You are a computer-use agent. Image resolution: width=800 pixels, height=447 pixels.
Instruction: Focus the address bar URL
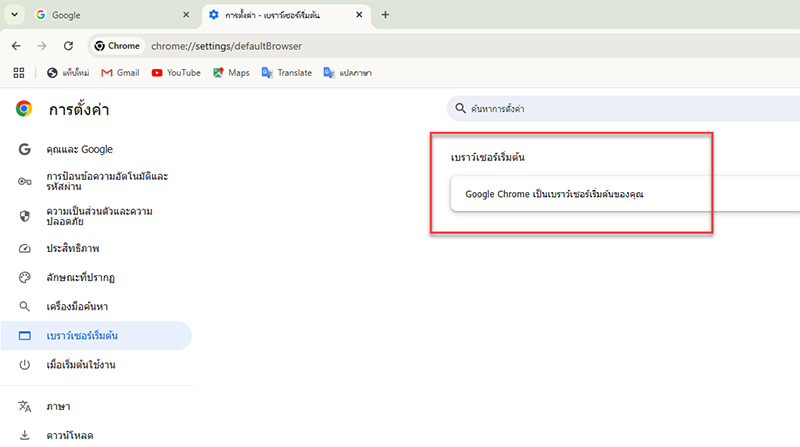(x=226, y=46)
